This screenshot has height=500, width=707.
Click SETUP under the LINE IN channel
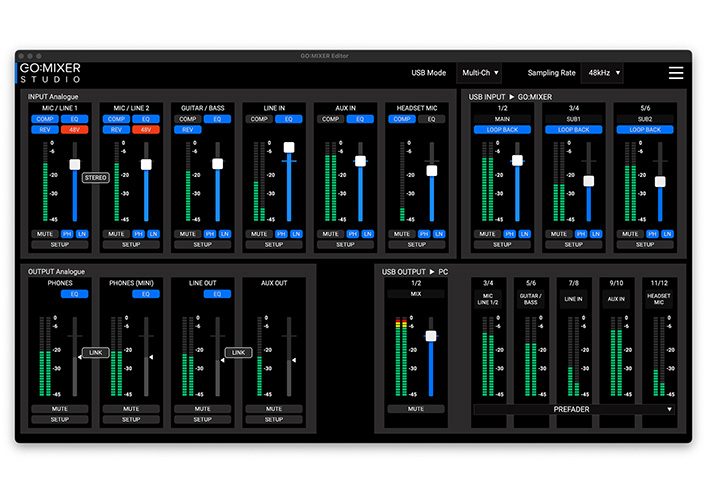(273, 244)
